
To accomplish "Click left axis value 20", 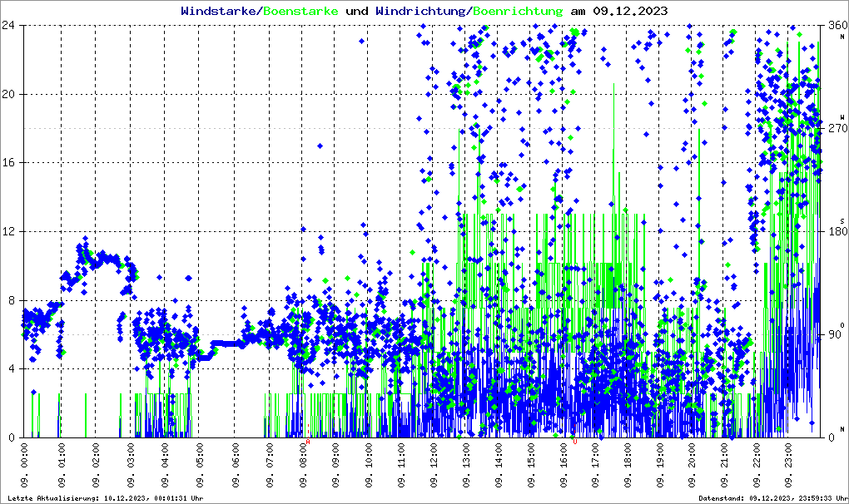I will coord(7,94).
